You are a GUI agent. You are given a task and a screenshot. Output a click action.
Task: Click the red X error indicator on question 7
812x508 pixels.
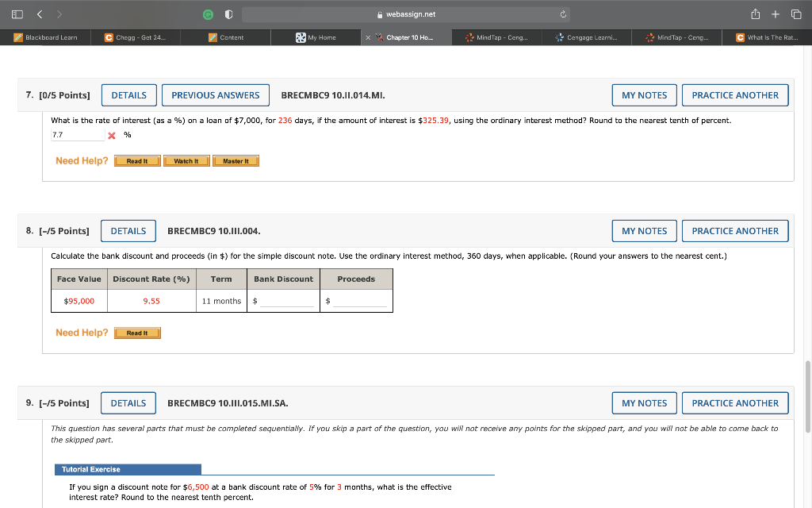[111, 135]
